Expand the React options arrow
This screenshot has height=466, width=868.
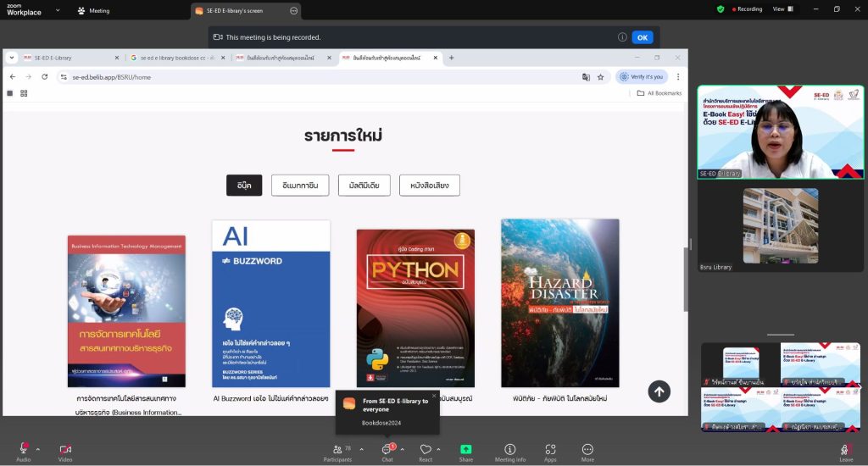coord(438,449)
